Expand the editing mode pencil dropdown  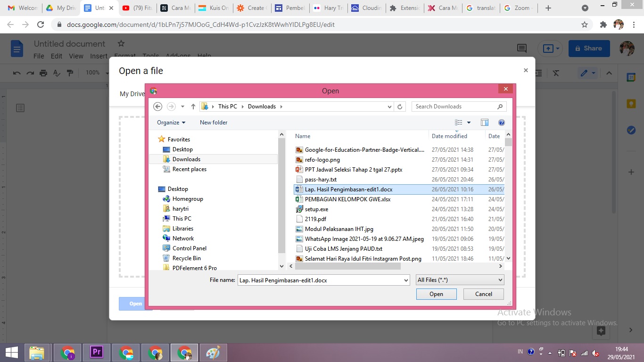(594, 73)
